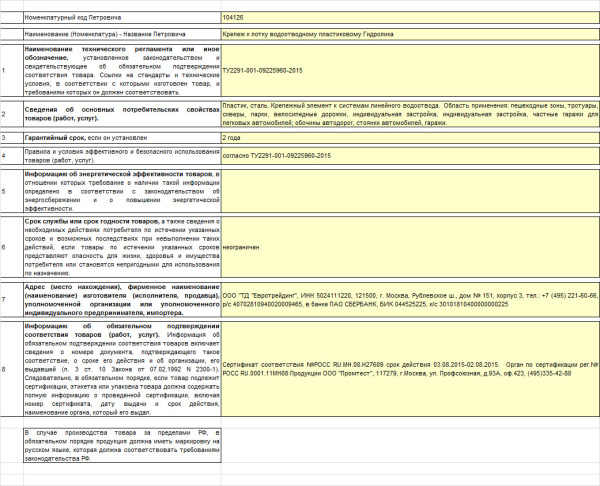This screenshot has width=600, height=486.
Task: Click 'Правила и условия эффективного' label cell
Action: [120, 155]
